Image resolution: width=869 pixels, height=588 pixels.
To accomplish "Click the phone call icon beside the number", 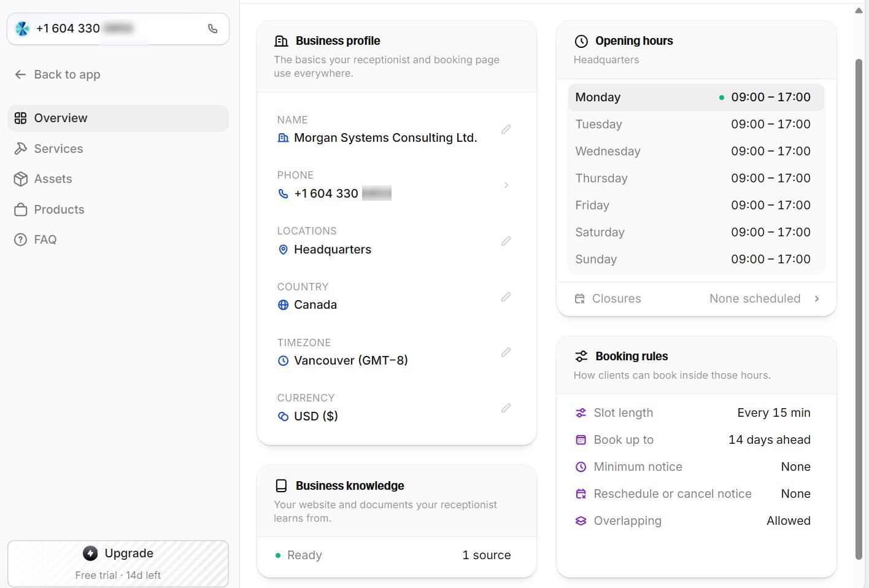I will pos(212,28).
